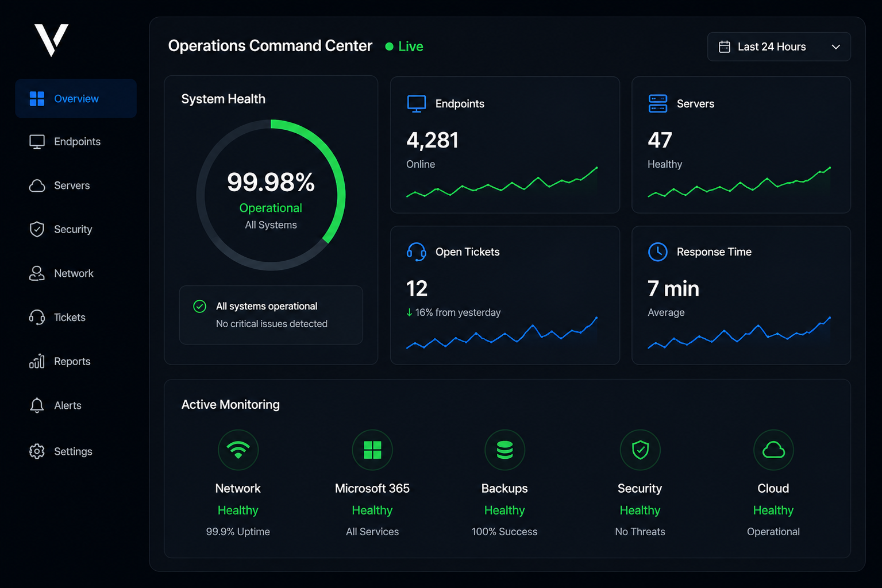Click the 99.9% Uptime text
The height and width of the screenshot is (588, 882).
pos(238,532)
